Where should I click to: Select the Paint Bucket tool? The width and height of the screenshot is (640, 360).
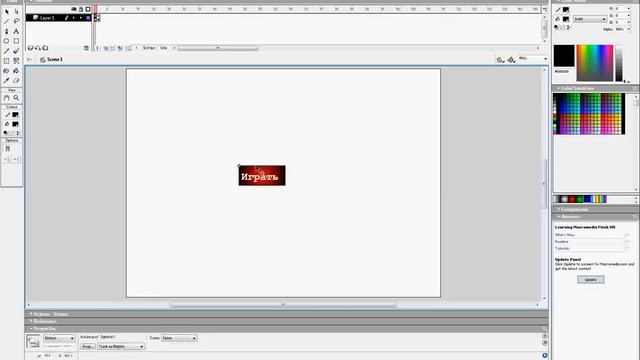[16, 71]
